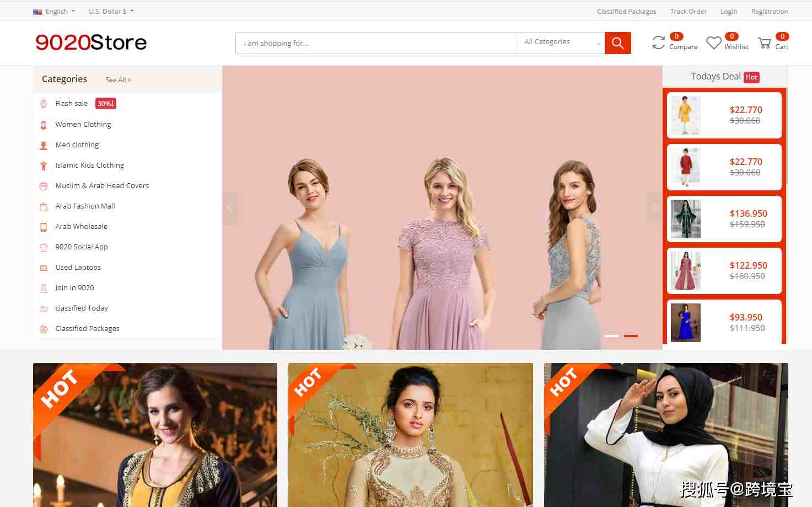Click the Men clothing person icon
Viewport: 812px width, 507px height.
[44, 145]
